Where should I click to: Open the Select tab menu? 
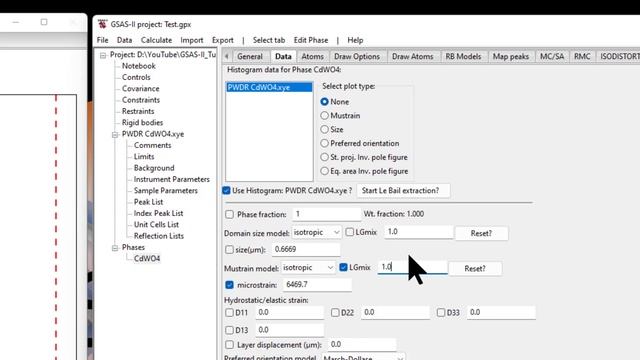coord(269,40)
